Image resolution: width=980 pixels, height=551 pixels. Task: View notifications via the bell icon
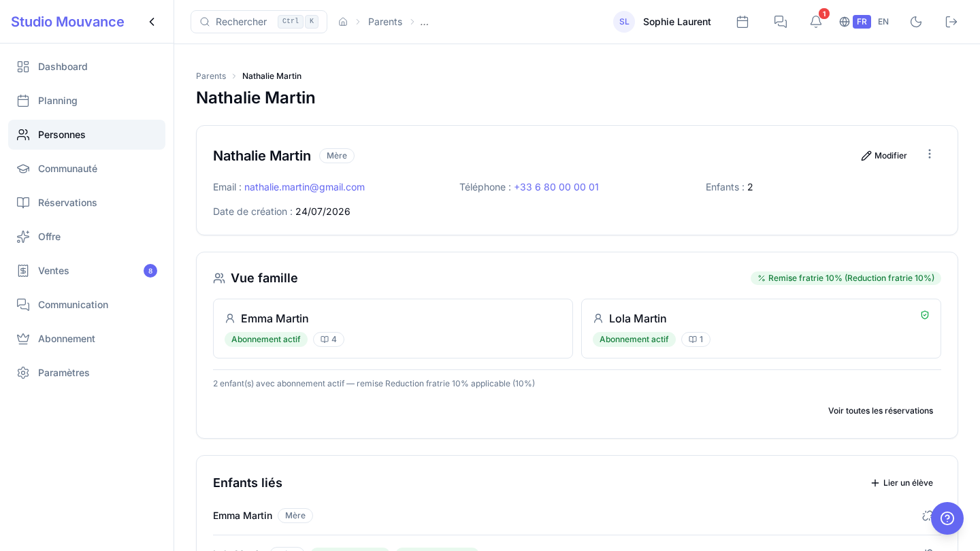pos(816,22)
